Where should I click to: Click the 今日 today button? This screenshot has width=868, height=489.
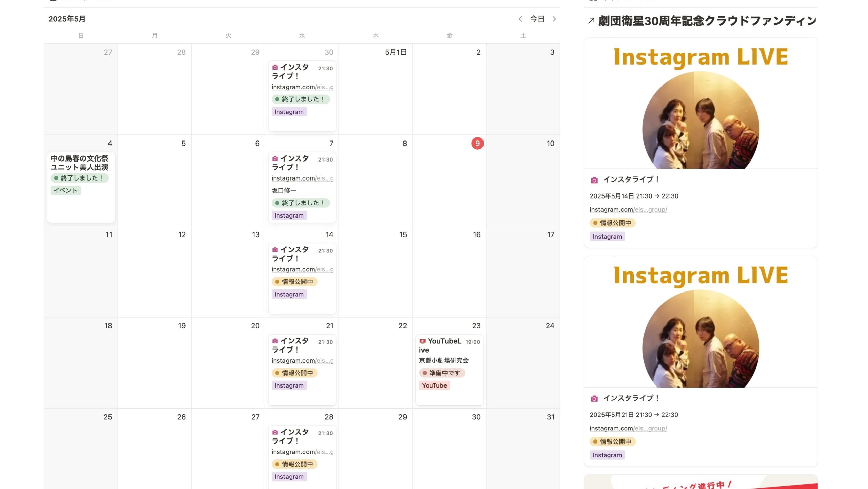[x=537, y=19]
